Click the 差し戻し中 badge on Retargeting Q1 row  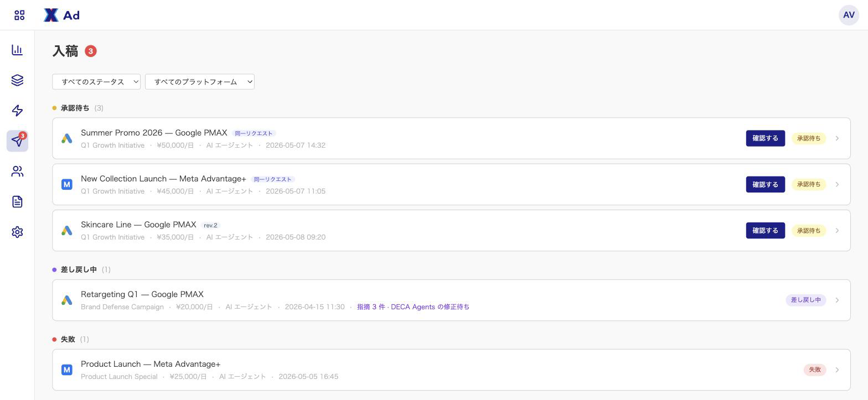point(806,300)
